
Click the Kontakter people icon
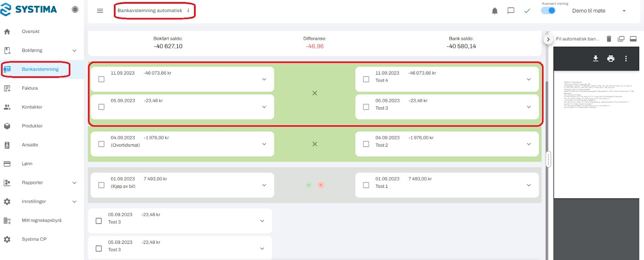pos(7,107)
